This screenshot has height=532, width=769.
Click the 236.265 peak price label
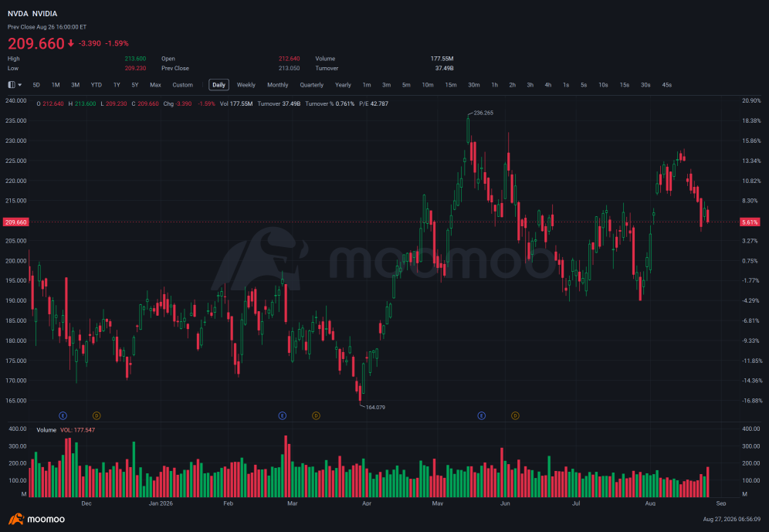[483, 113]
